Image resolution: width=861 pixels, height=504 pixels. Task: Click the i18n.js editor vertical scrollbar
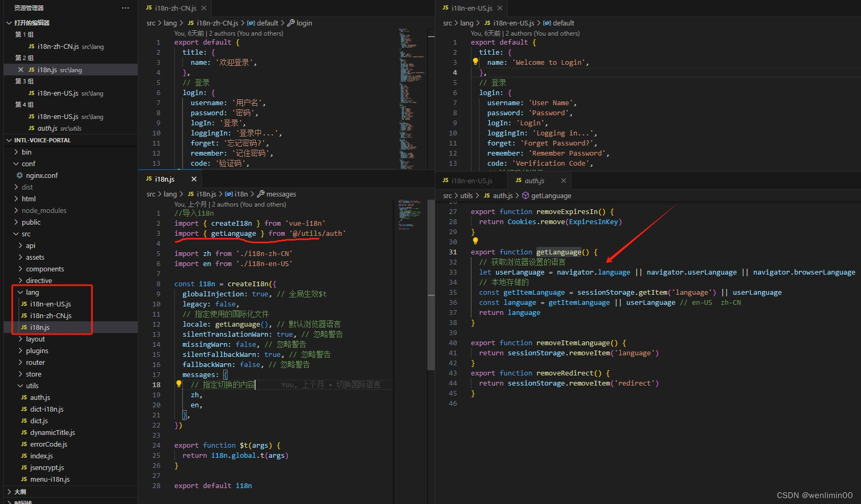tap(431, 285)
